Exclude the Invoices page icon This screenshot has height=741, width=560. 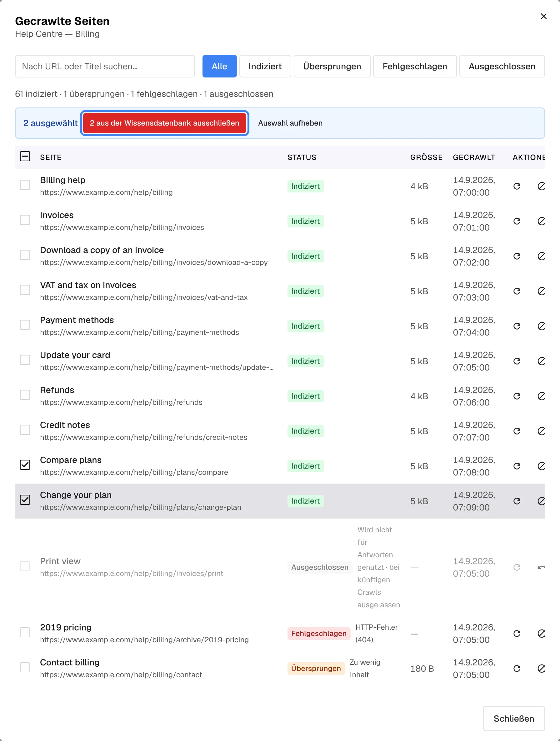point(541,221)
